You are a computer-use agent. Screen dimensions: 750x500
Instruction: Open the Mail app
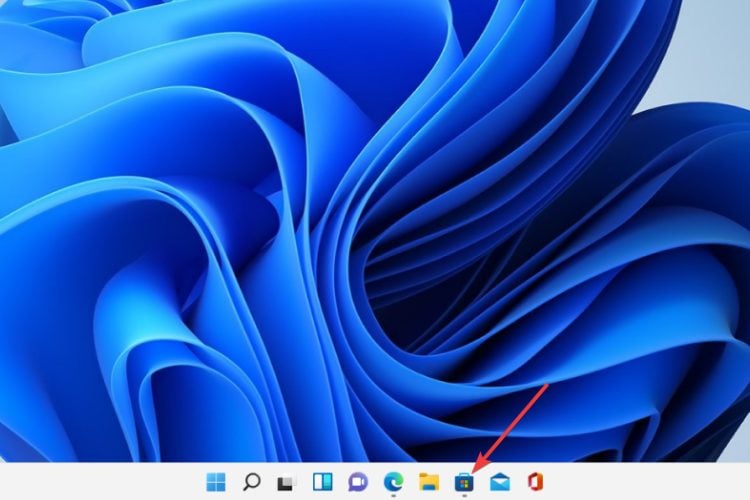(499, 482)
